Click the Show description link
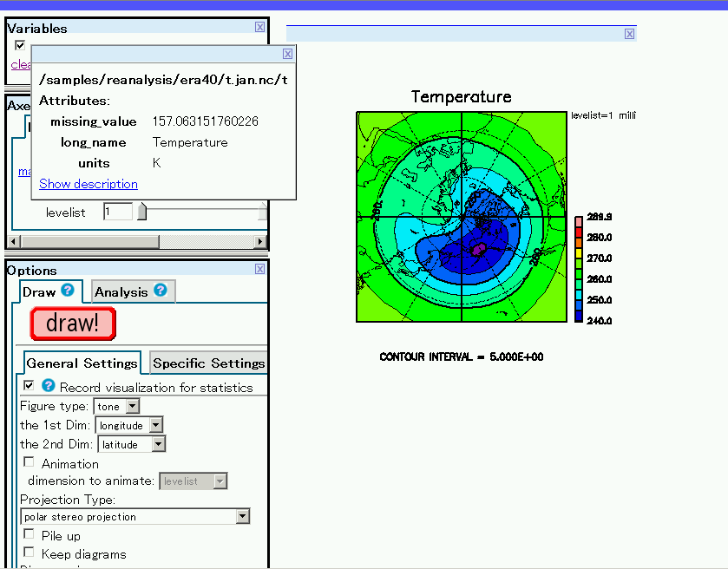The height and width of the screenshot is (569, 728). pyautogui.click(x=89, y=184)
